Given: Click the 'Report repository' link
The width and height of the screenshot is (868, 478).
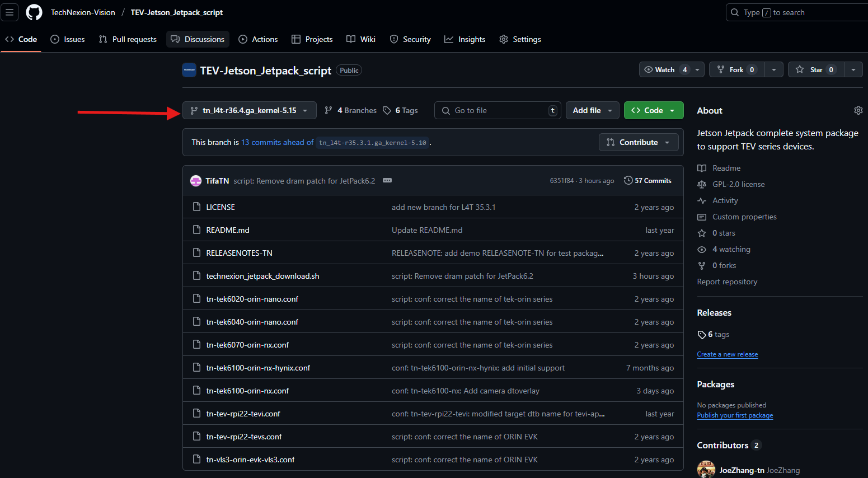Looking at the screenshot, I should (727, 282).
